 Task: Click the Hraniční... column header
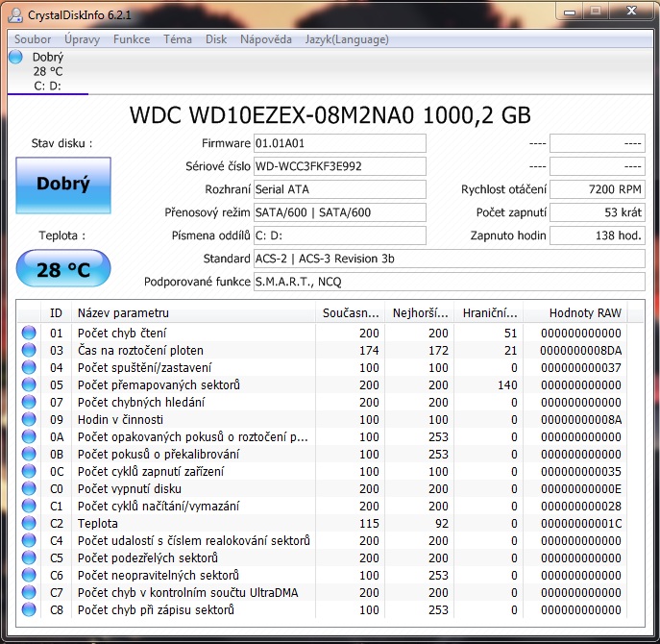(489, 312)
